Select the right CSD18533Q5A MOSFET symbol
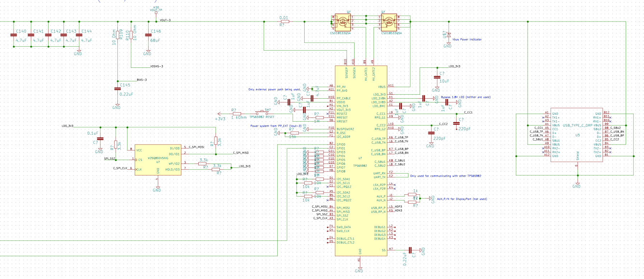The image size is (644, 279). click(389, 22)
